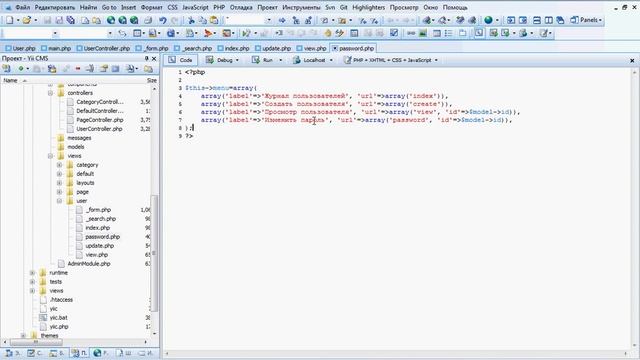
Task: Switch to the index.php editor tab
Action: tap(233, 48)
